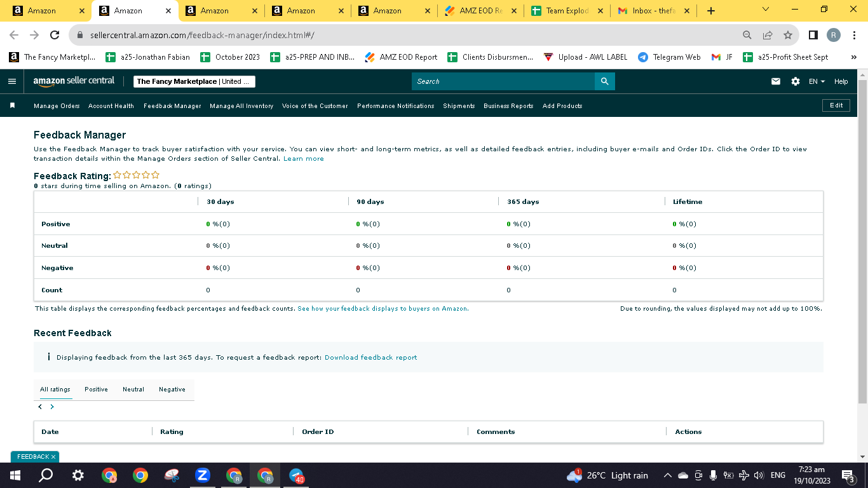Click the bookmark flag icon beside Manage Orders
Image resolution: width=868 pixels, height=488 pixels.
[12, 105]
